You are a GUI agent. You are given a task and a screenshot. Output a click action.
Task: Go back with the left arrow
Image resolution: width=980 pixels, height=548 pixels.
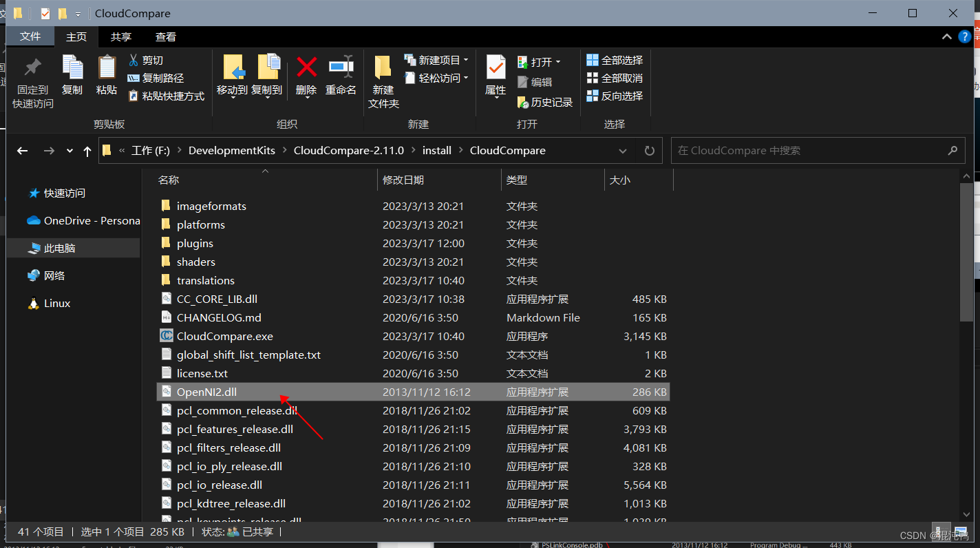click(x=23, y=151)
